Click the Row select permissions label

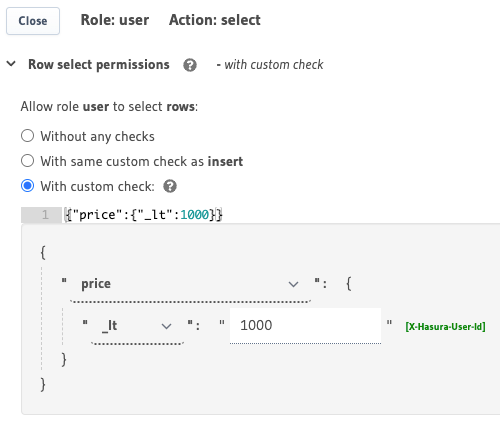tap(99, 65)
